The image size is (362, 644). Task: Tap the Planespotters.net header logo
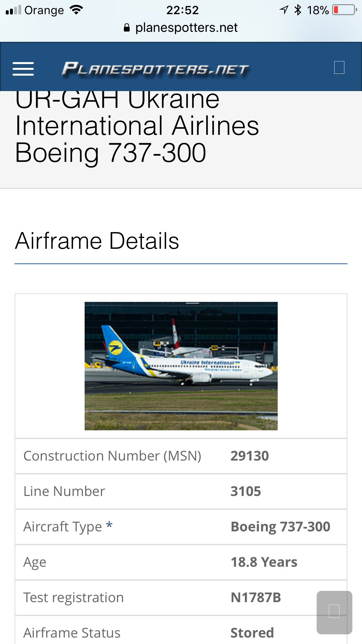point(155,69)
